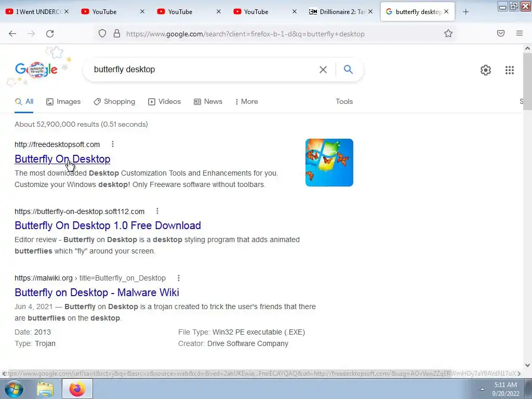This screenshot has height=399, width=532.
Task: Select News search tab
Action: pos(208,101)
